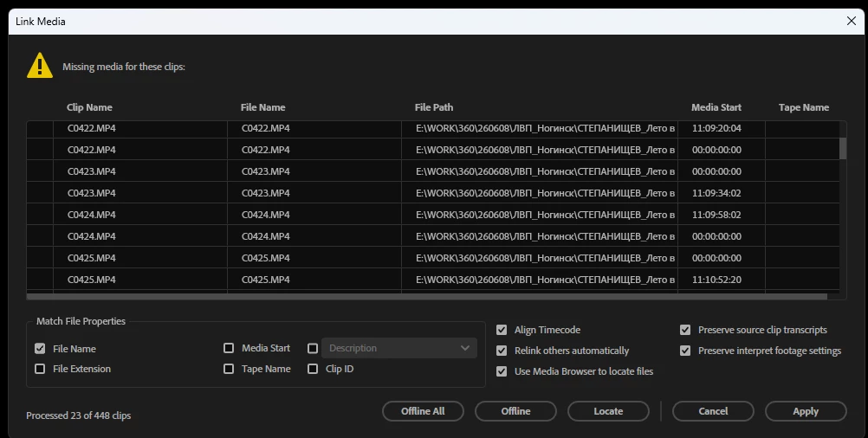Click the Tape Name column header

click(804, 107)
